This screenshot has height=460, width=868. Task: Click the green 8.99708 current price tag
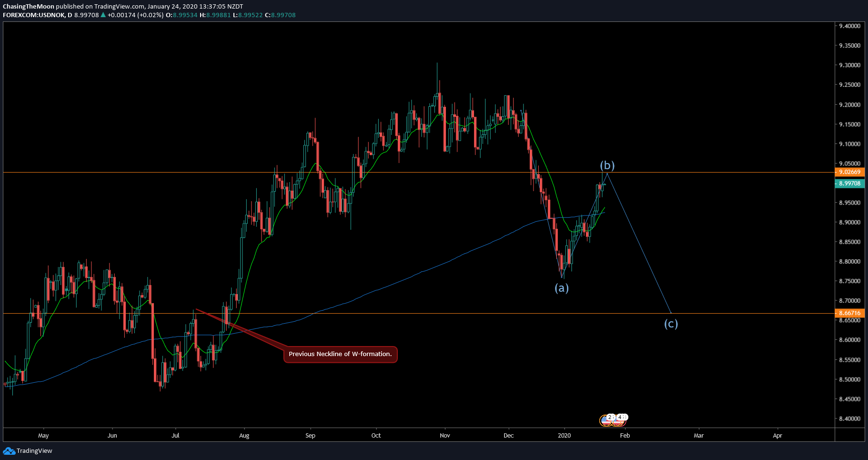(849, 184)
